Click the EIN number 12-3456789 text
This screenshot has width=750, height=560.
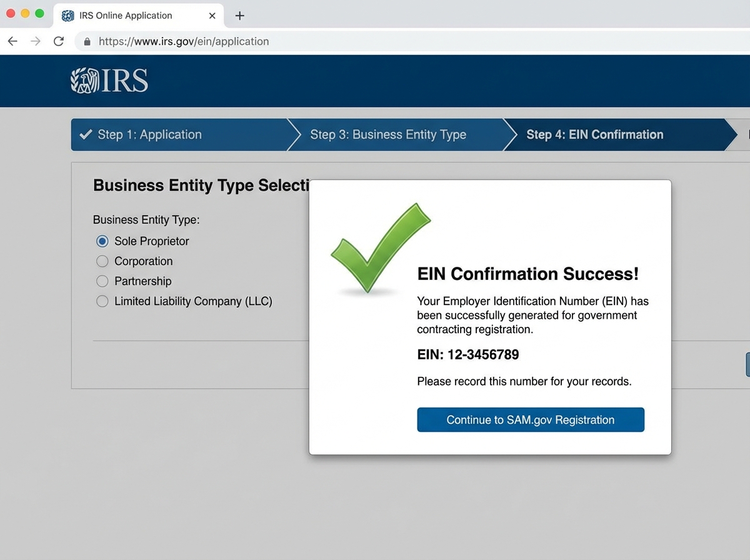(x=468, y=354)
